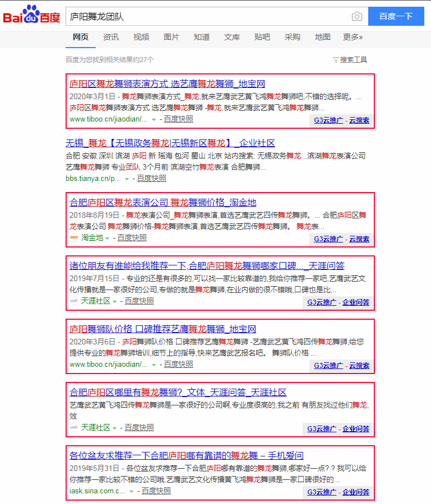Click G3云推广 in 手机爱问 result

(322, 492)
